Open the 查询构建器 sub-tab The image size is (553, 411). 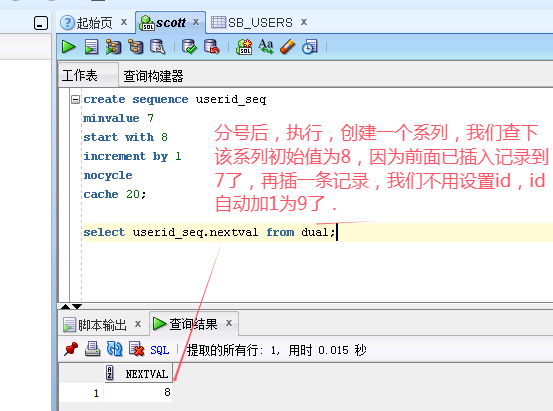pos(153,76)
